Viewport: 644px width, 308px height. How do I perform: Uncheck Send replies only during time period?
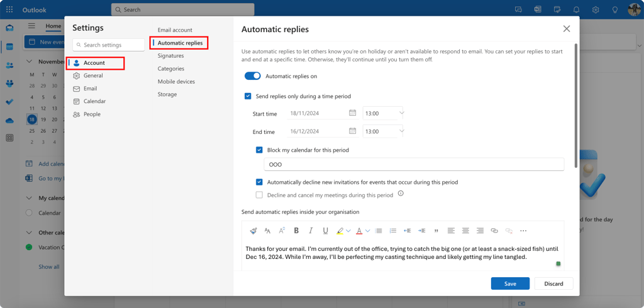pyautogui.click(x=248, y=96)
